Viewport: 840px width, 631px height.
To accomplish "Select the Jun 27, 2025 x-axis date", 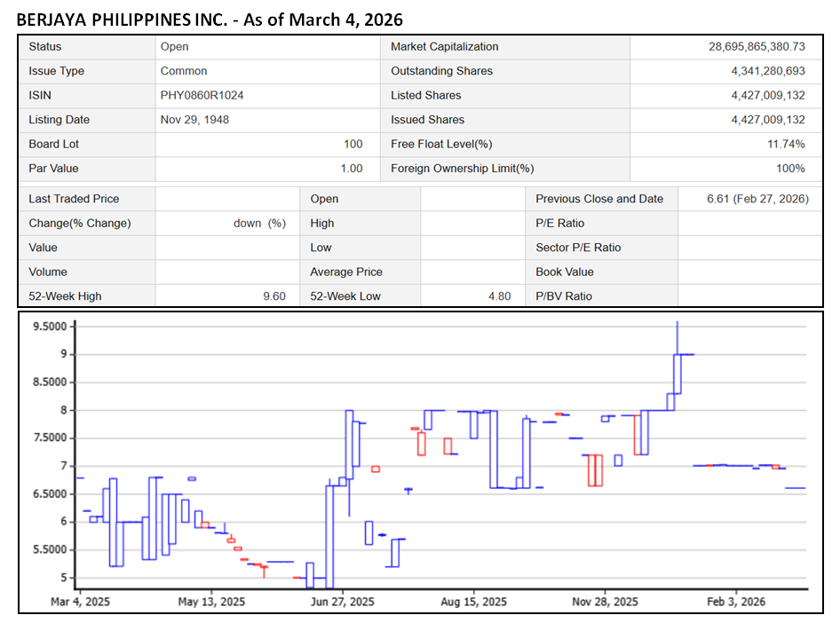I will coord(342,602).
